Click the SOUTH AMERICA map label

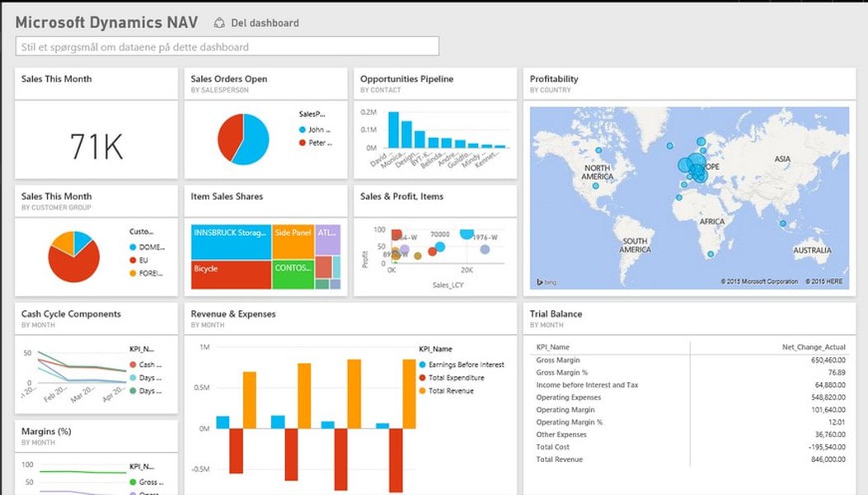(x=635, y=245)
